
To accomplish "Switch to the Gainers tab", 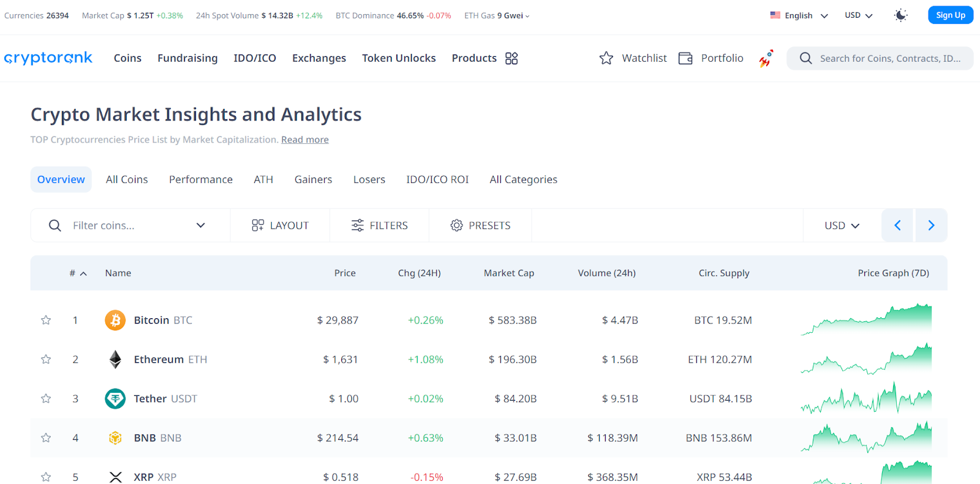I will click(313, 179).
